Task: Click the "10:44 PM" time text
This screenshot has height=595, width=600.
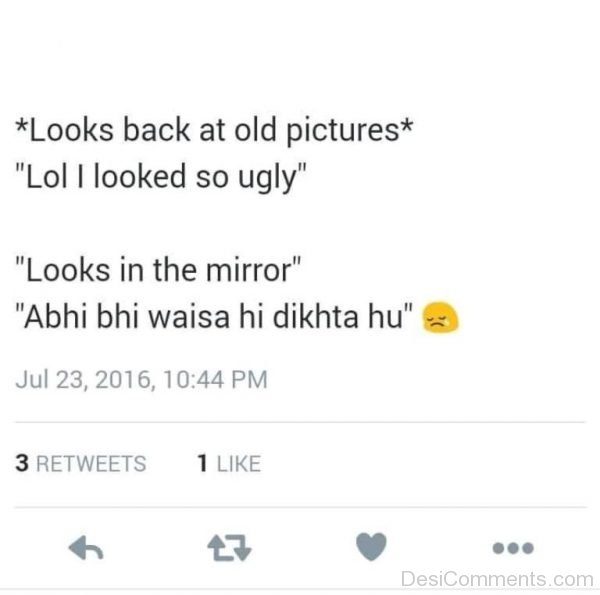Action: [215, 380]
